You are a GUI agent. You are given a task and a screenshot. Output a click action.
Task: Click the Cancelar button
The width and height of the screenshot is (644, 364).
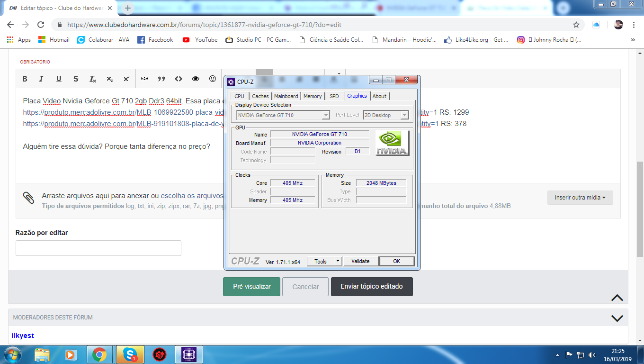(305, 287)
